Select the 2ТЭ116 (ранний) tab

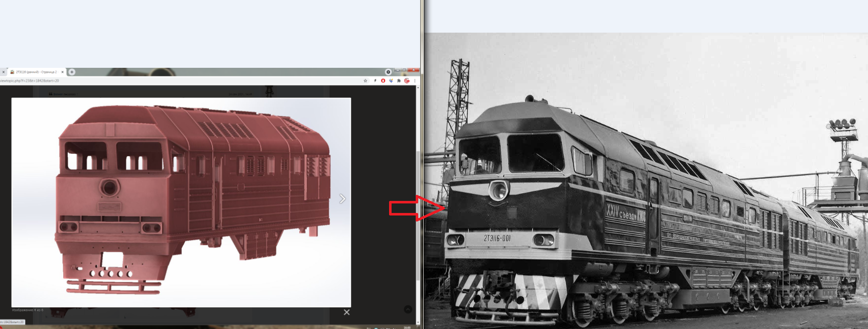pyautogui.click(x=35, y=72)
